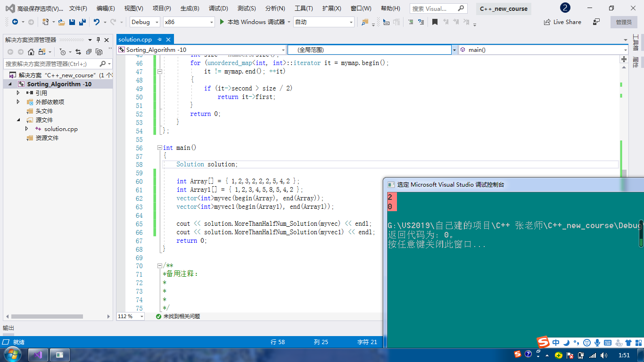Open the 自动 dropdown in toolbar
644x362 pixels.
(351, 22)
